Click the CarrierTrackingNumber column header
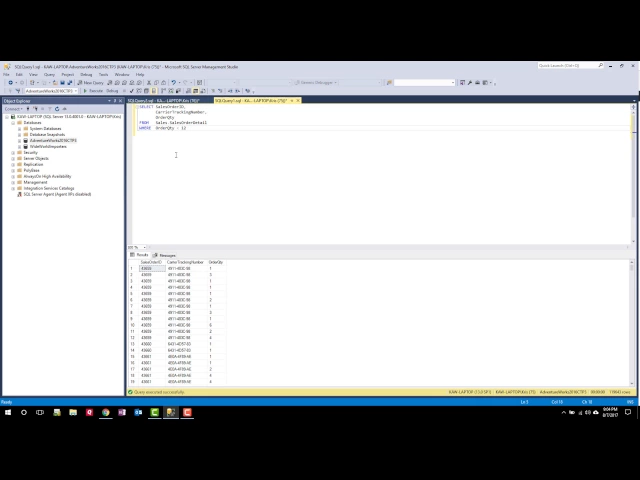Viewport: 640px width, 480px height. pos(185,262)
